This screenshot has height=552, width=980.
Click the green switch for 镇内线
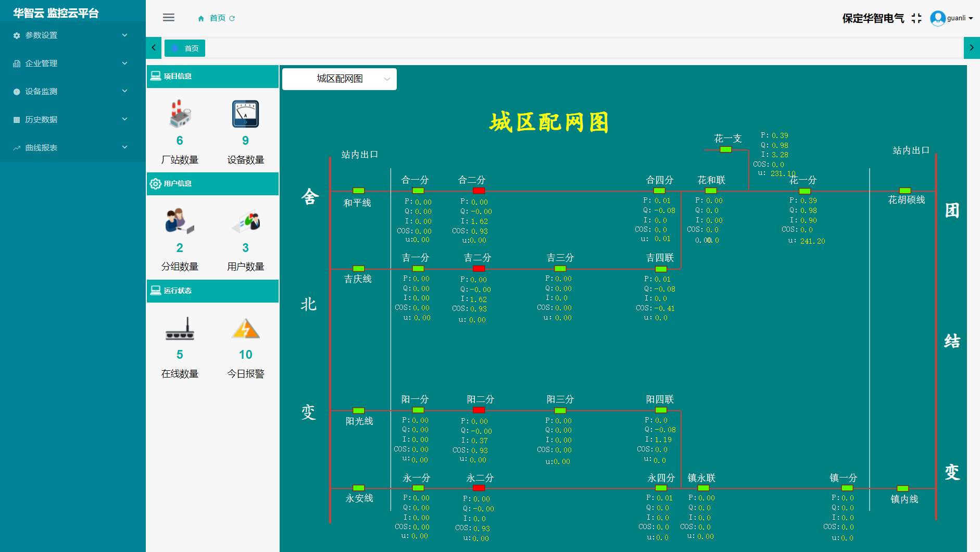click(x=903, y=488)
